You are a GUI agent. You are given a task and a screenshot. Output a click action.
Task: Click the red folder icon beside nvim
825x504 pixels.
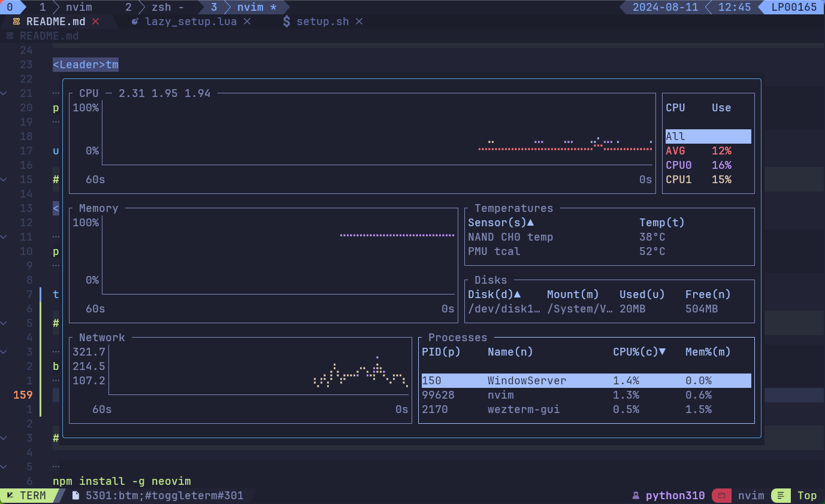(722, 496)
